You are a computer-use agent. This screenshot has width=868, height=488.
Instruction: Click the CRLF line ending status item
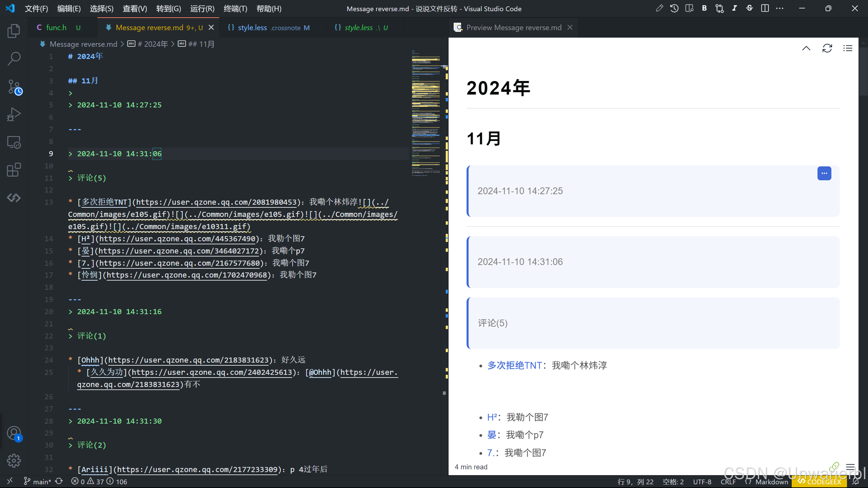click(x=728, y=482)
